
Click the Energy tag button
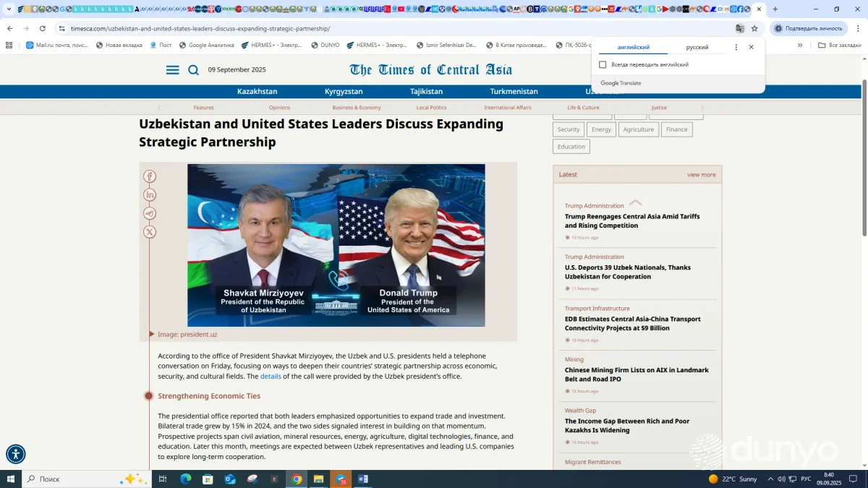[601, 129]
